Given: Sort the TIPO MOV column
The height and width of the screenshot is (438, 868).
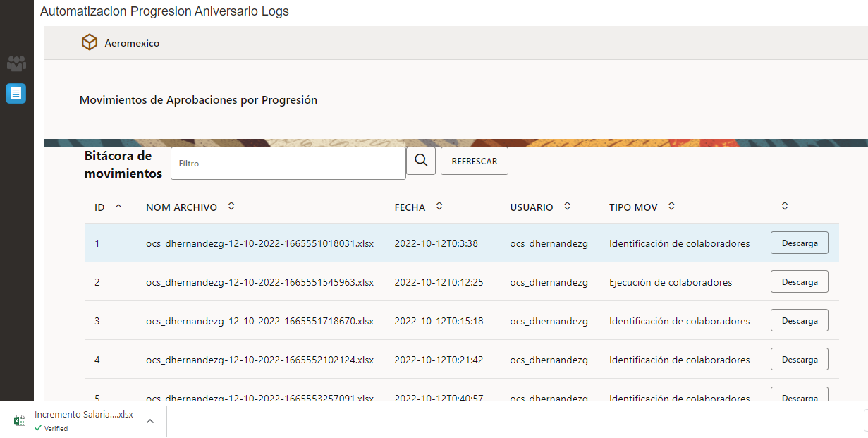Looking at the screenshot, I should [671, 207].
